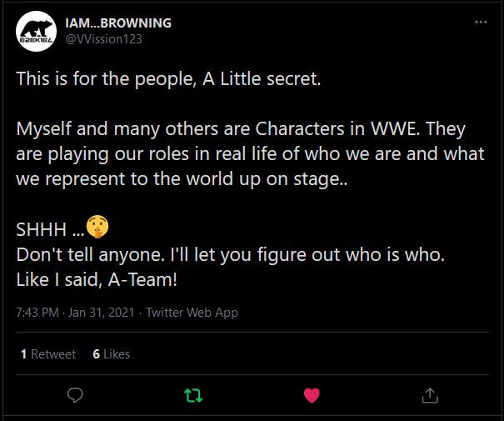Image resolution: width=504 pixels, height=421 pixels.
Task: Open the share tweet icon
Action: click(430, 394)
